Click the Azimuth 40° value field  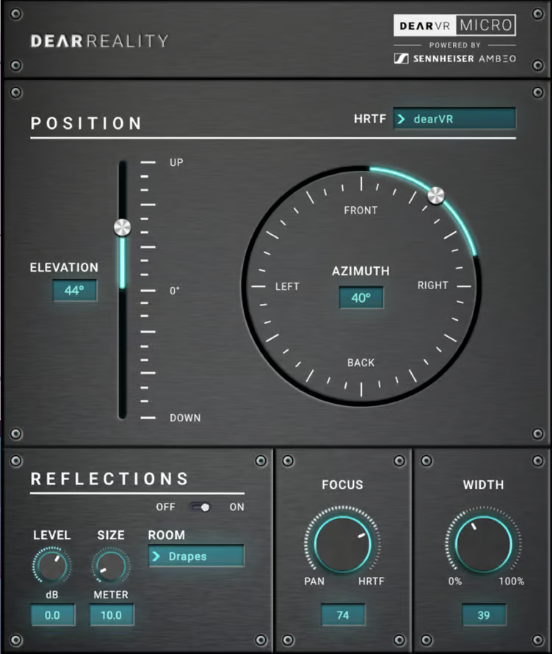(x=361, y=298)
